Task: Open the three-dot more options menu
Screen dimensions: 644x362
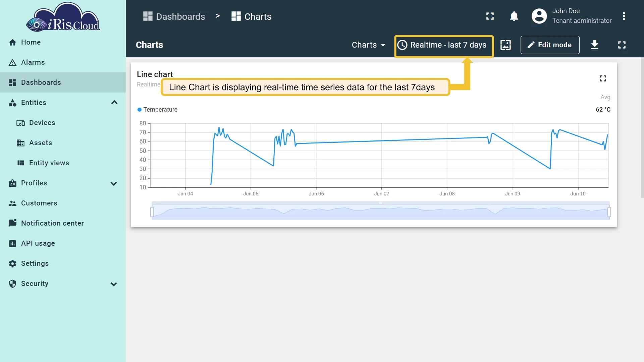Action: [x=624, y=16]
